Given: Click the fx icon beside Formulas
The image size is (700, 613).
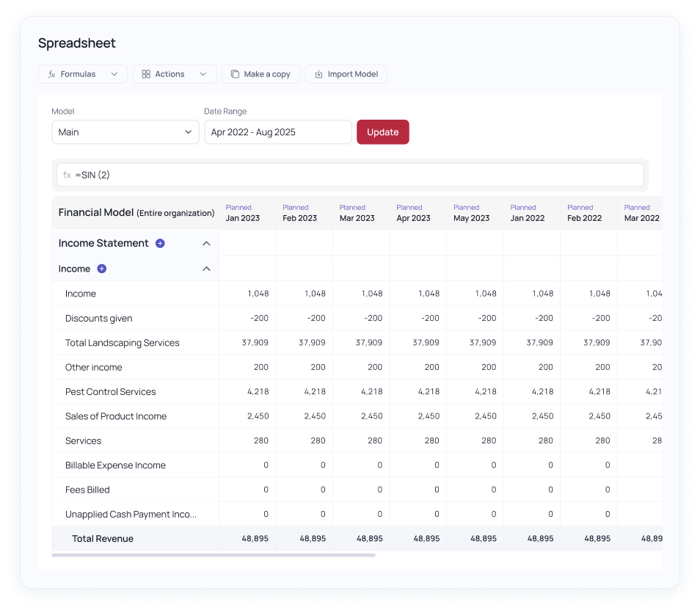Looking at the screenshot, I should pyautogui.click(x=51, y=73).
